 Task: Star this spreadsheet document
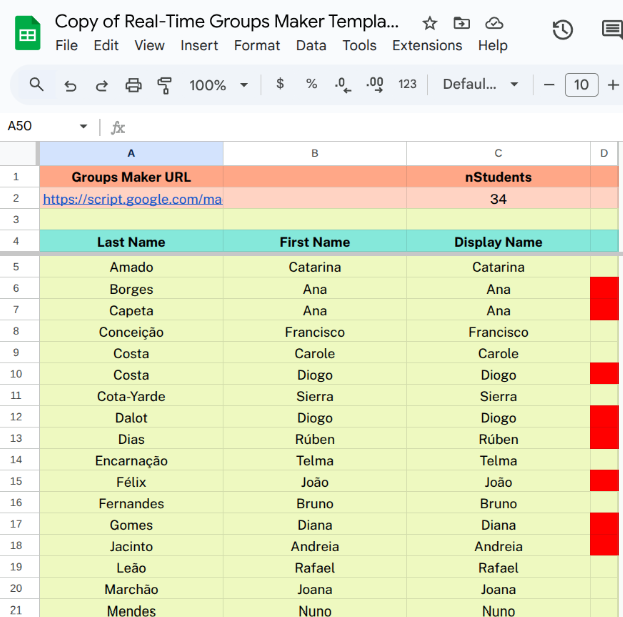click(430, 23)
